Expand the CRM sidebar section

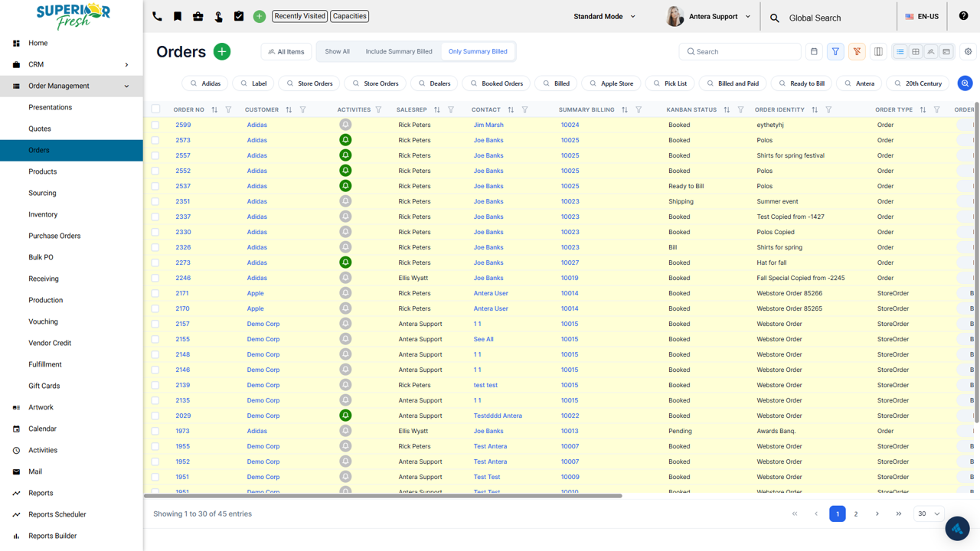click(71, 64)
